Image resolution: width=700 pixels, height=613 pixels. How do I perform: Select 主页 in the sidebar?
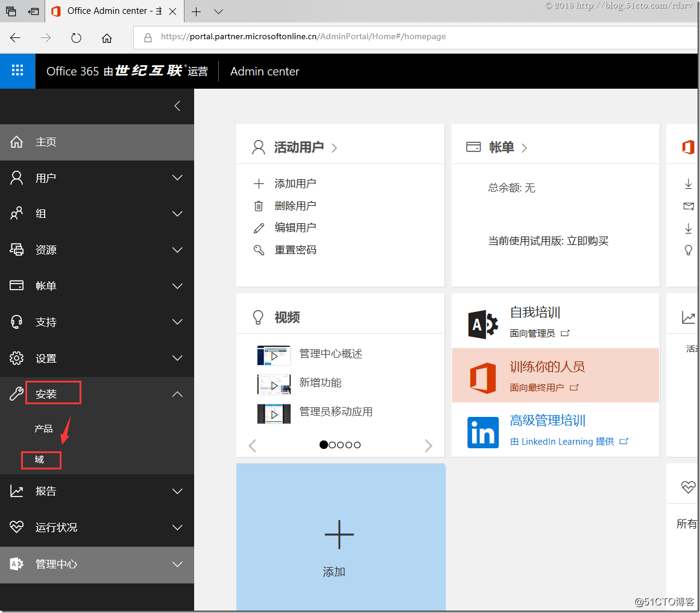(97, 142)
